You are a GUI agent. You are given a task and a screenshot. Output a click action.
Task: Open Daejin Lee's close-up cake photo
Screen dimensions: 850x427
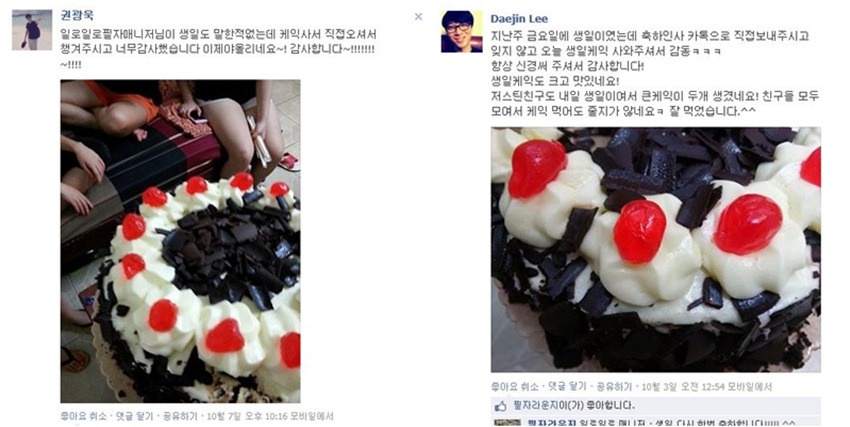[x=655, y=250]
